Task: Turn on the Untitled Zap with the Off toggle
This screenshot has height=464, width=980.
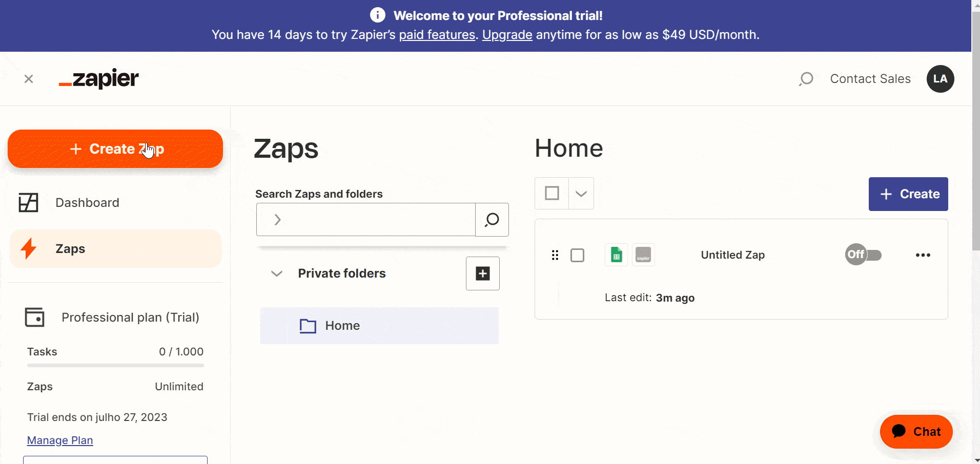Action: (863, 255)
